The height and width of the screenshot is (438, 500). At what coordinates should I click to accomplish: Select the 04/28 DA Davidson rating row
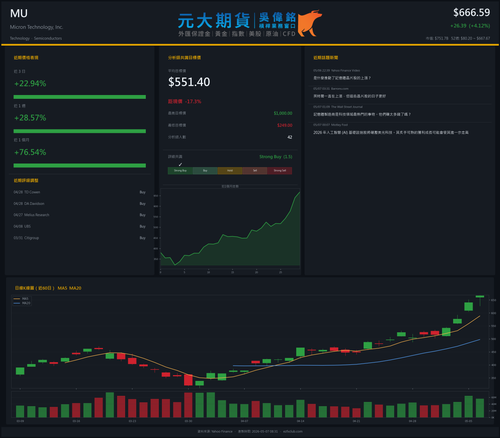pos(80,204)
